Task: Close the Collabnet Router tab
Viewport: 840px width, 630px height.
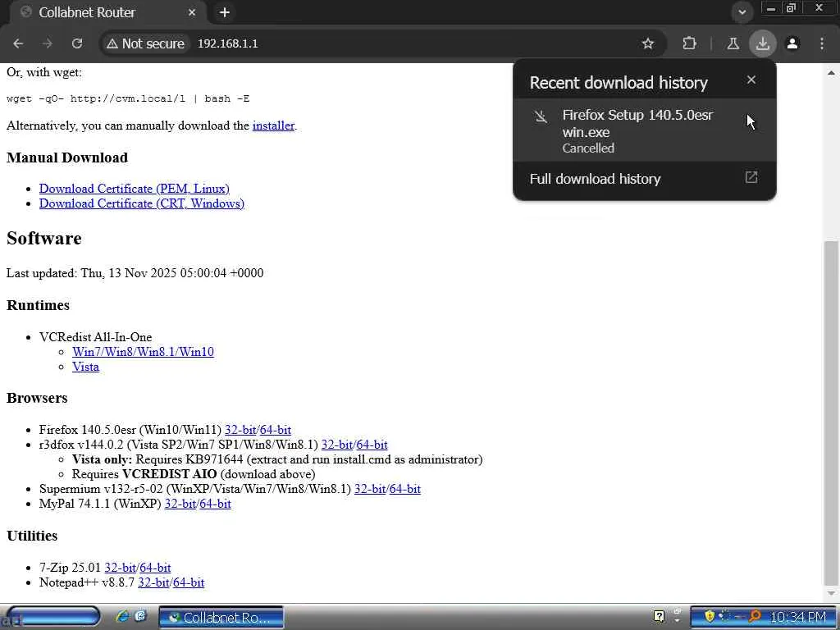Action: coord(192,12)
